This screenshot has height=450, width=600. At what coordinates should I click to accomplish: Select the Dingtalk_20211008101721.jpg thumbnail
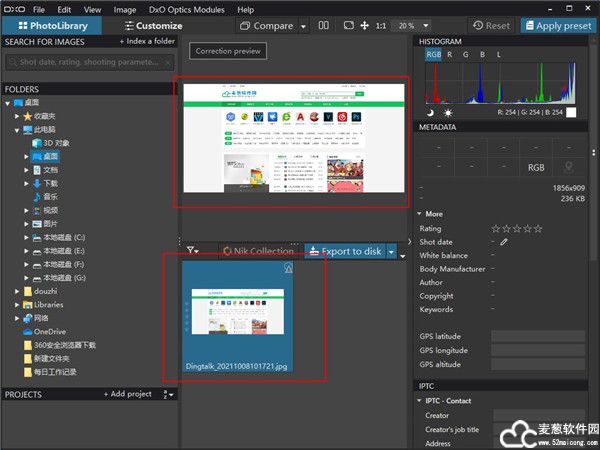point(242,320)
